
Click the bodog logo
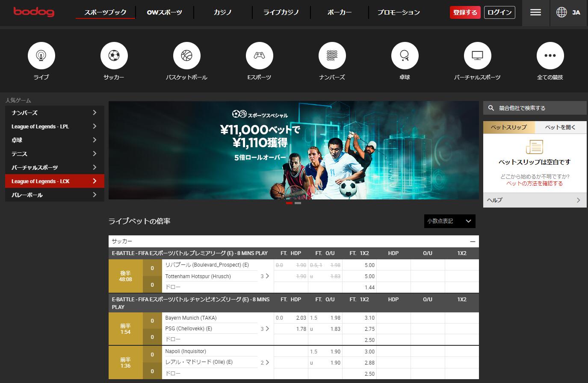[34, 12]
